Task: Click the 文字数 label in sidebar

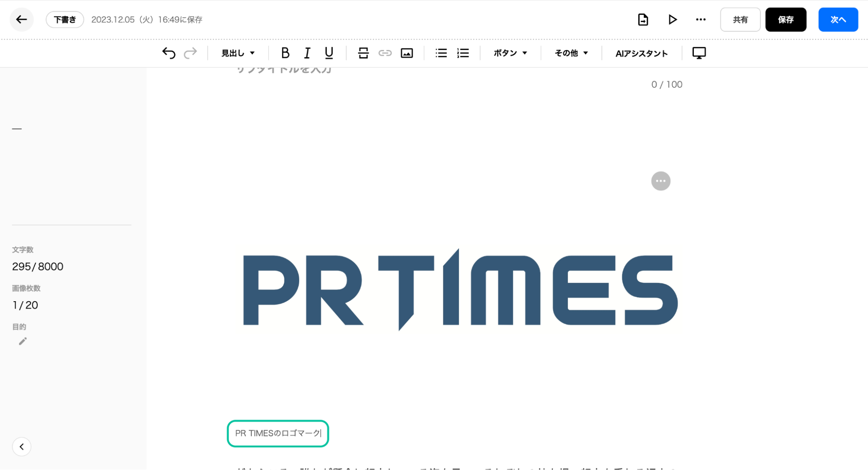Action: pos(23,250)
